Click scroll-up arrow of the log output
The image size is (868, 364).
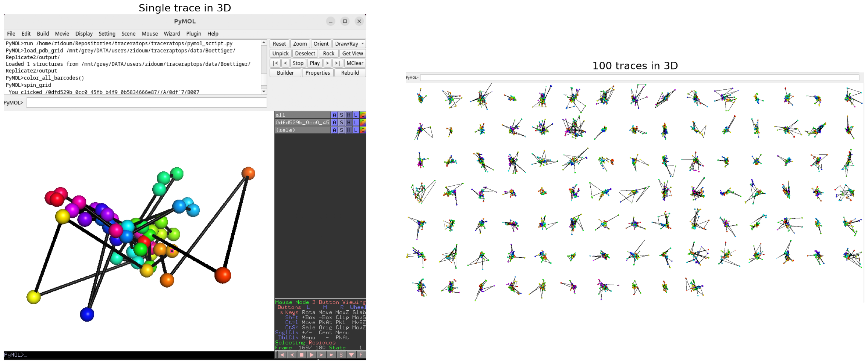[264, 43]
